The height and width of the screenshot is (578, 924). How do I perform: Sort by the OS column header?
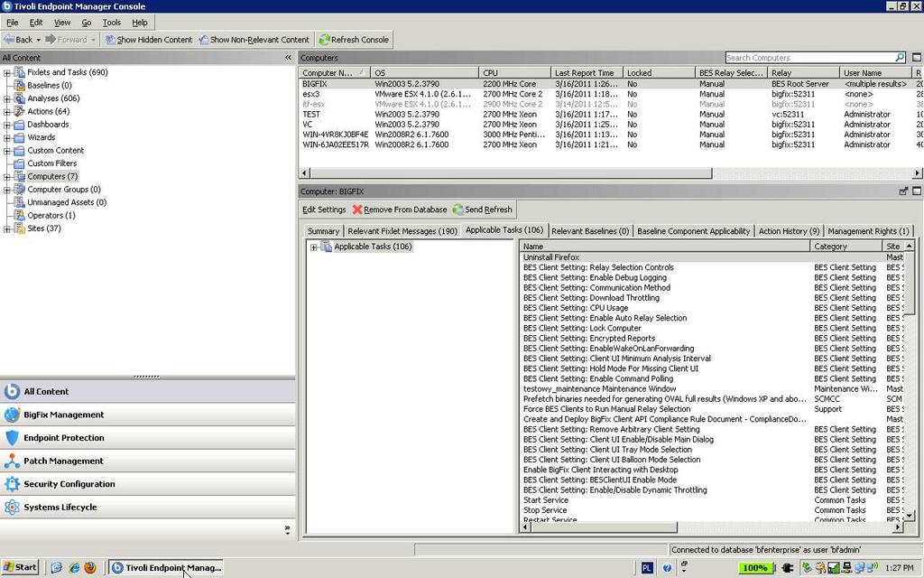click(424, 72)
